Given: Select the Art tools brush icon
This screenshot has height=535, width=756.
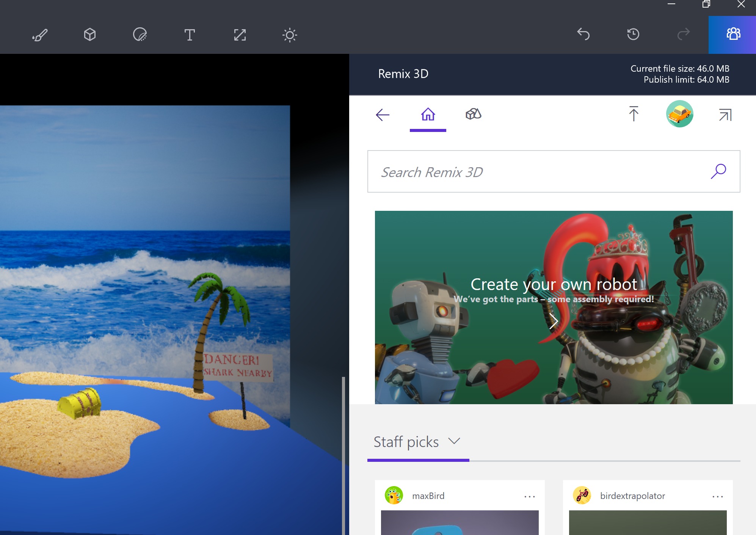Looking at the screenshot, I should pos(40,35).
